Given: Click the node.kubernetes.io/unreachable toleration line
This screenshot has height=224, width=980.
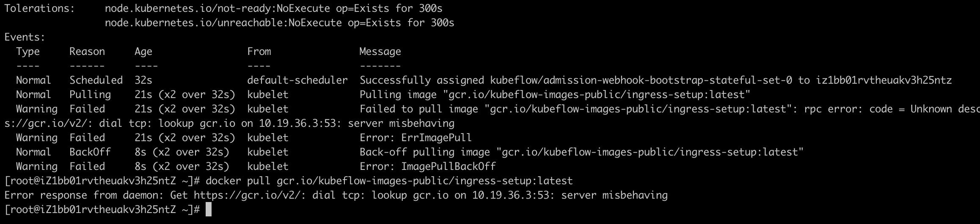Looking at the screenshot, I should pyautogui.click(x=279, y=23).
